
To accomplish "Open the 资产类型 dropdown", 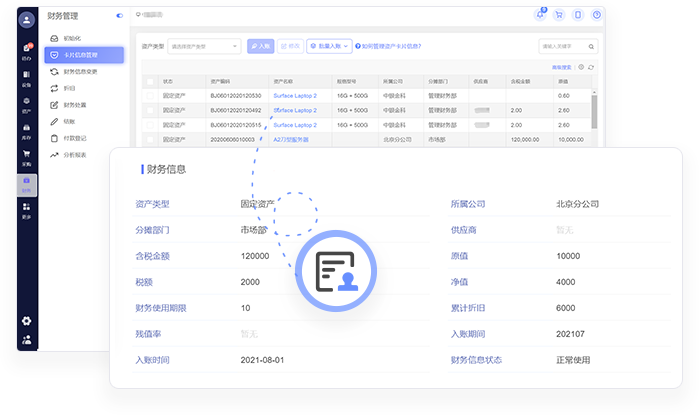I will click(x=204, y=46).
